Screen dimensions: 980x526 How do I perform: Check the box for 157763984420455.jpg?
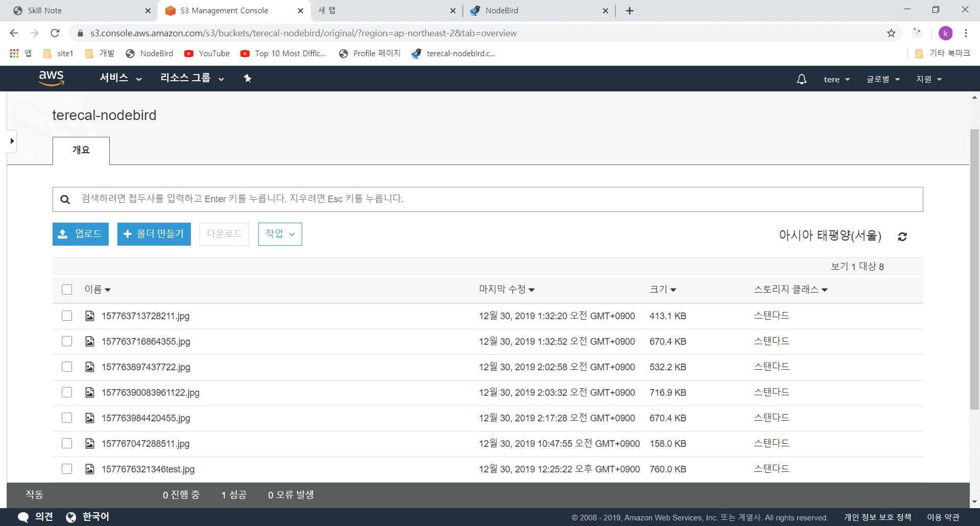[67, 418]
